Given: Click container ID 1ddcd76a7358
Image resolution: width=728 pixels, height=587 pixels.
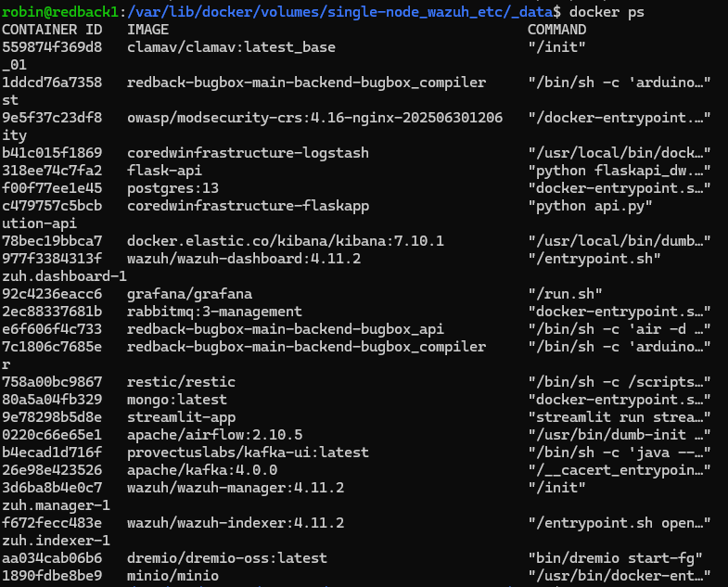Looking at the screenshot, I should point(52,83).
